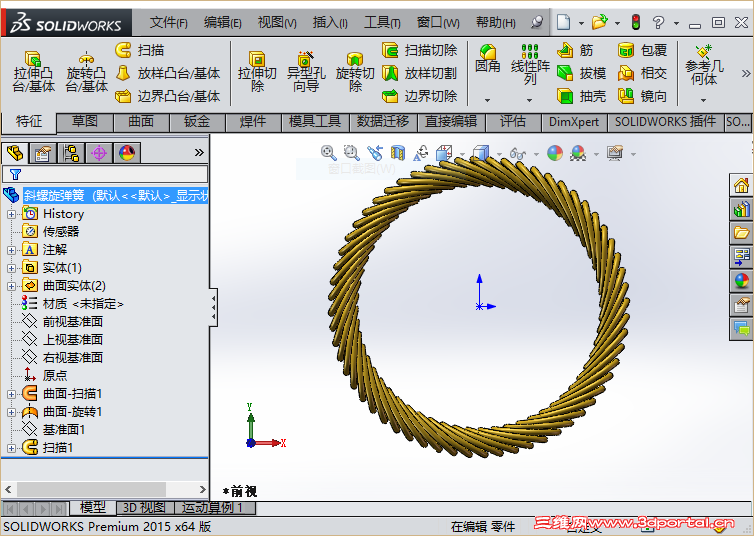Open SOLIDWORKS Resources home icon in task pane
Viewport: 754px width, 536px height.
[741, 185]
